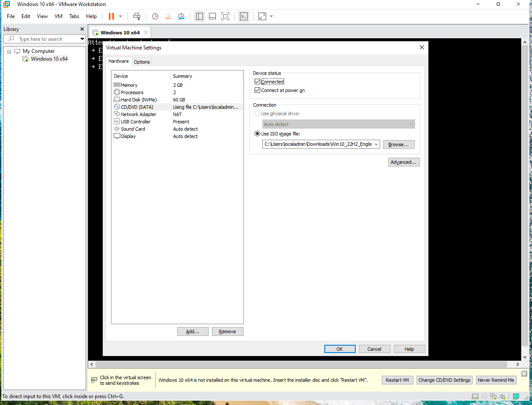Screen dimensions: 532x405
Task: Select the Hardware tab
Action: point(118,61)
